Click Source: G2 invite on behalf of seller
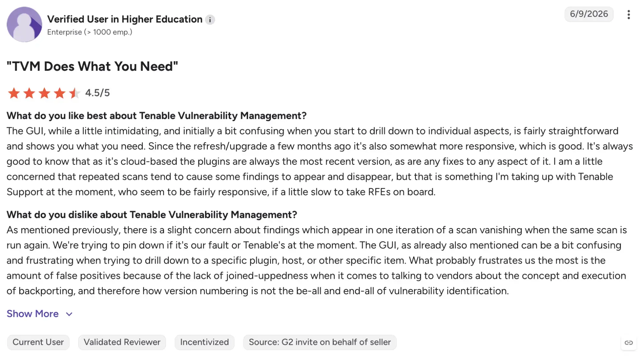 tap(320, 342)
